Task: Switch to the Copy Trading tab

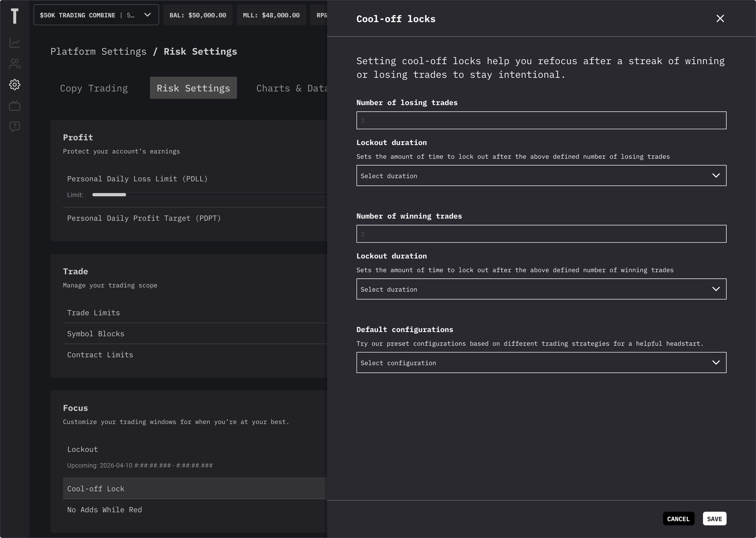Action: 94,88
